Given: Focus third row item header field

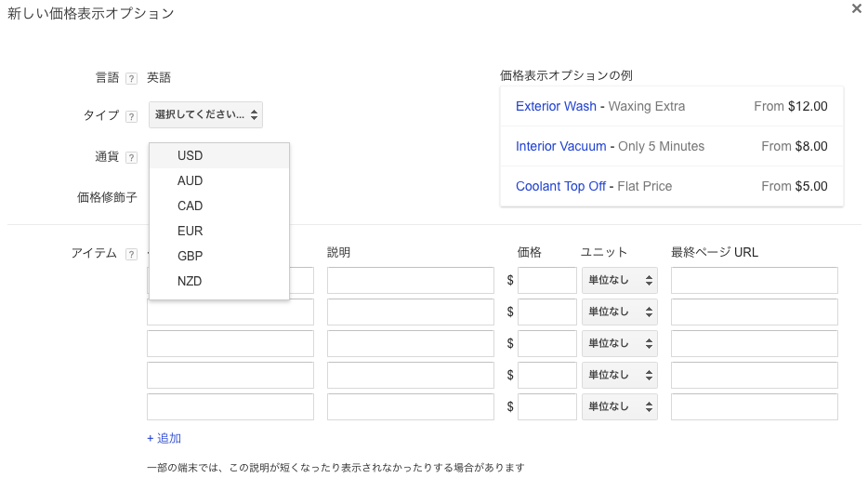Looking at the screenshot, I should pos(230,343).
